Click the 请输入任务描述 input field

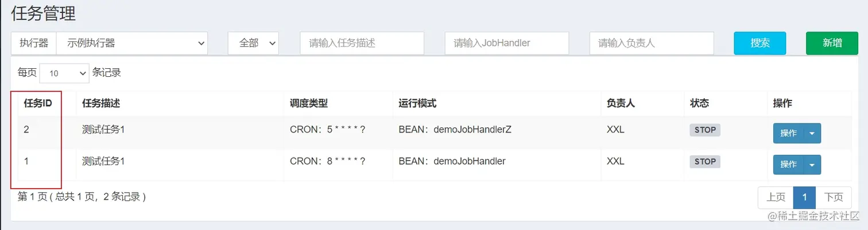362,43
